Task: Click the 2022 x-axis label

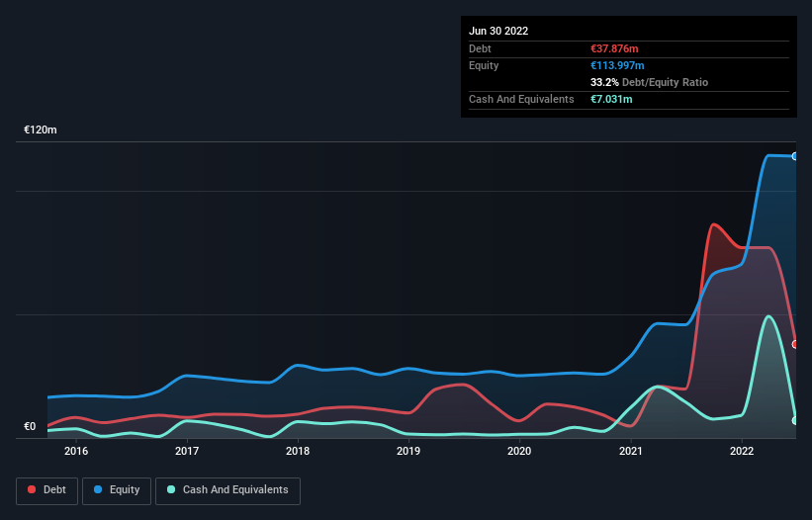Action: tap(742, 451)
